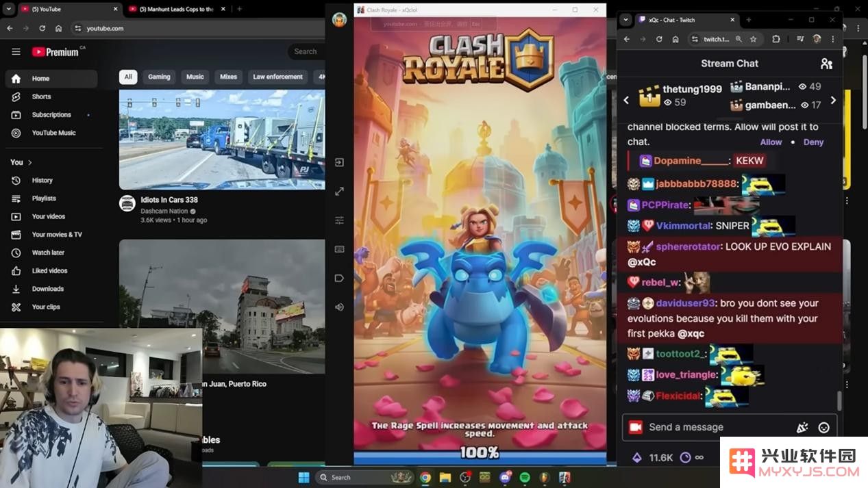Image resolution: width=868 pixels, height=488 pixels.
Task: Click the fullscreen arrows icon beside Clash Royale
Action: [x=339, y=191]
